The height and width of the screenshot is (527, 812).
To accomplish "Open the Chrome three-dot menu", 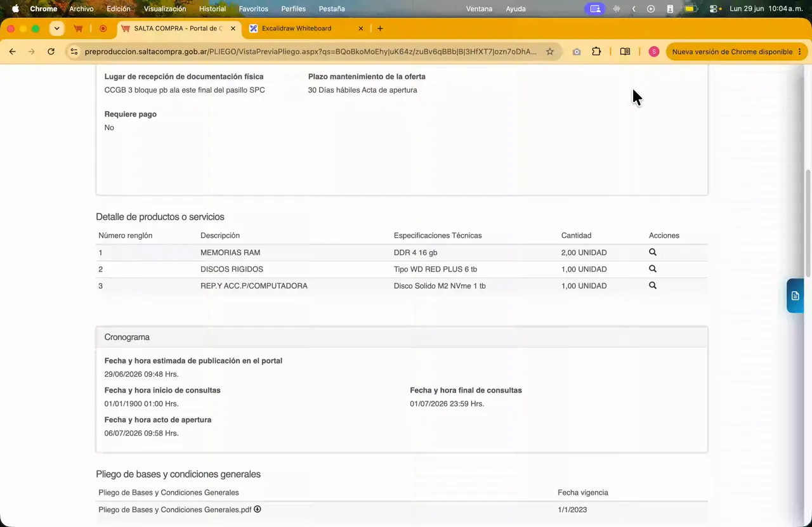I will pyautogui.click(x=799, y=51).
